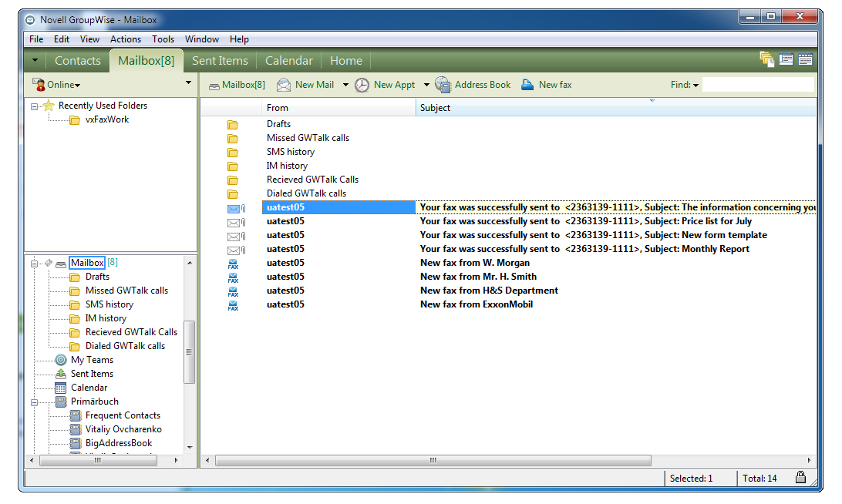Click inside the Find search field
Image resolution: width=842 pixels, height=504 pixels.
[757, 85]
